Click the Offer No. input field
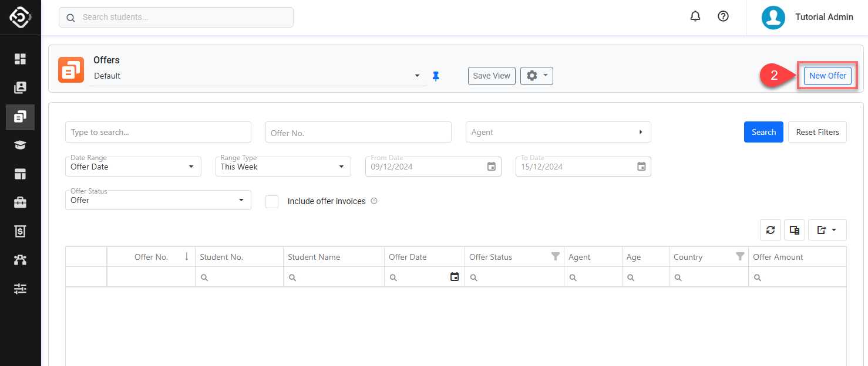Image resolution: width=868 pixels, height=366 pixels. pos(358,133)
